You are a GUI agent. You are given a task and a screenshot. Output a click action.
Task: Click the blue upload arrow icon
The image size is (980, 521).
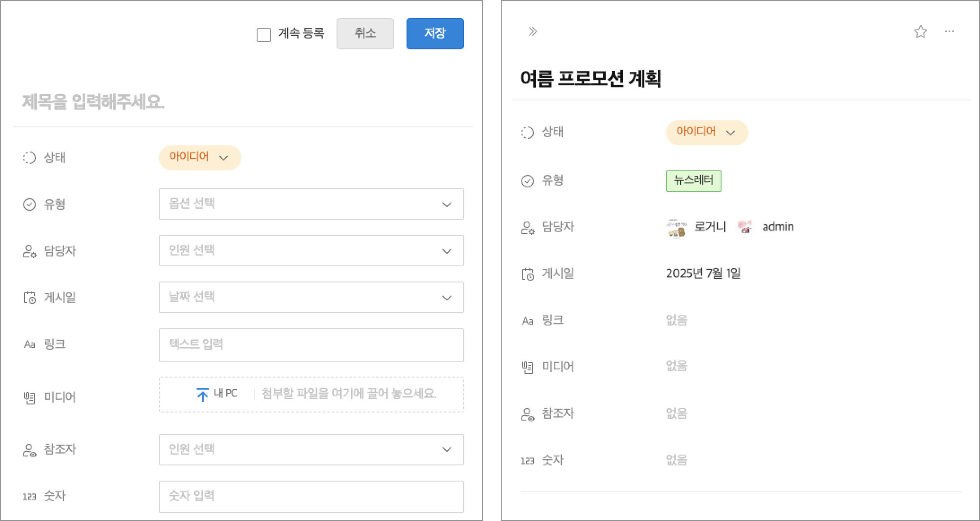(x=202, y=395)
